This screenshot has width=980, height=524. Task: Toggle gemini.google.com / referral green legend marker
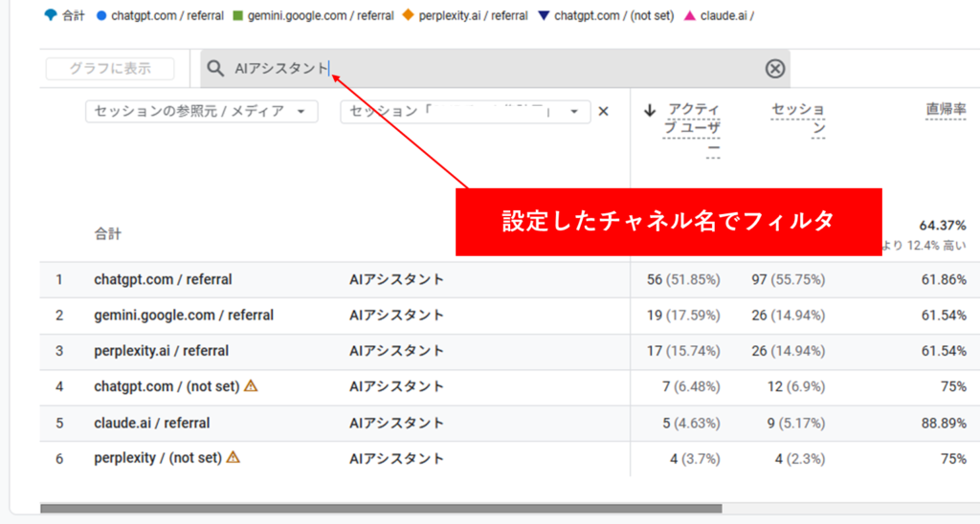click(238, 16)
